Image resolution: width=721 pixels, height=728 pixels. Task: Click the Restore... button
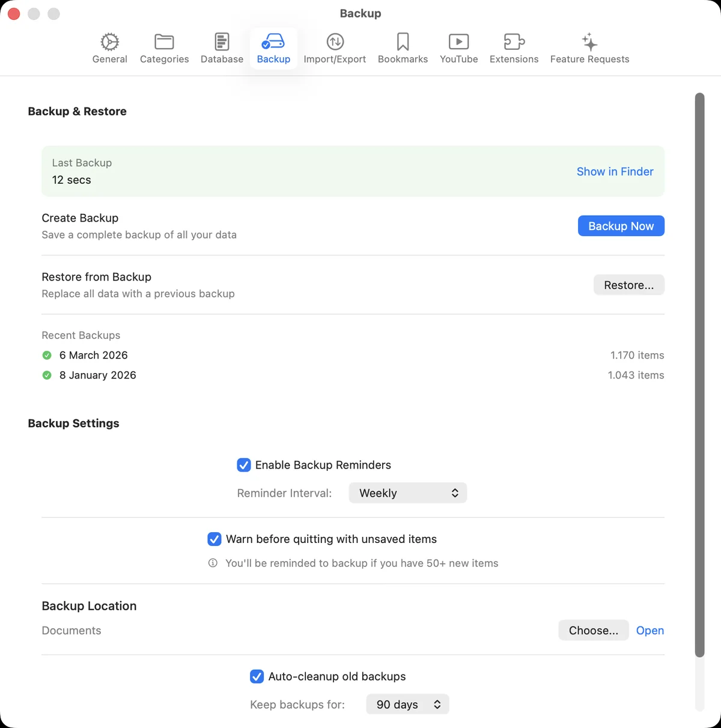point(629,285)
